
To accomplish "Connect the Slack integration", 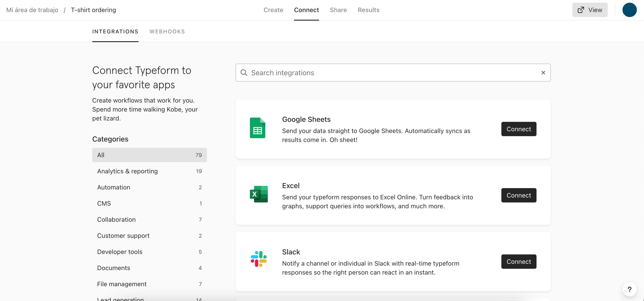I will [519, 262].
